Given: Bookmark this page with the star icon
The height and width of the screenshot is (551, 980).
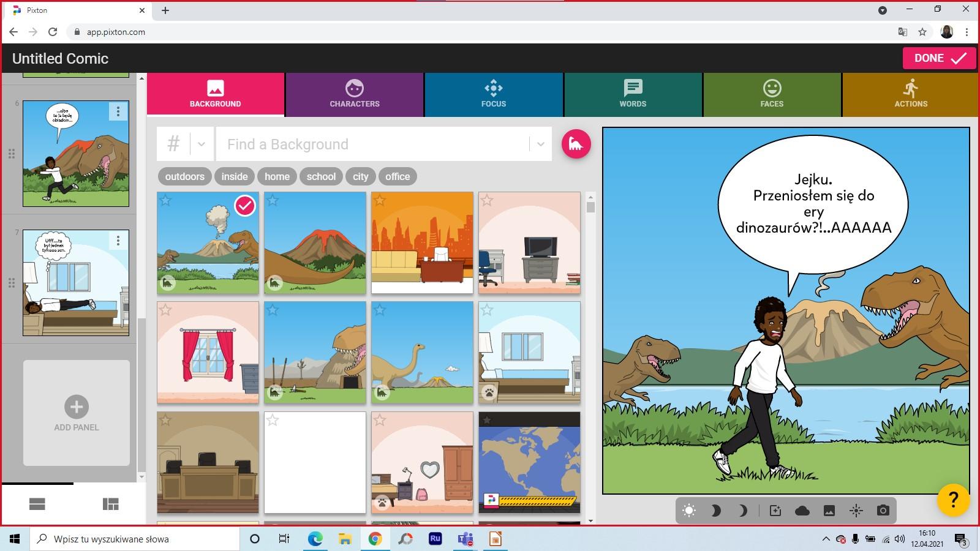Looking at the screenshot, I should [x=922, y=32].
